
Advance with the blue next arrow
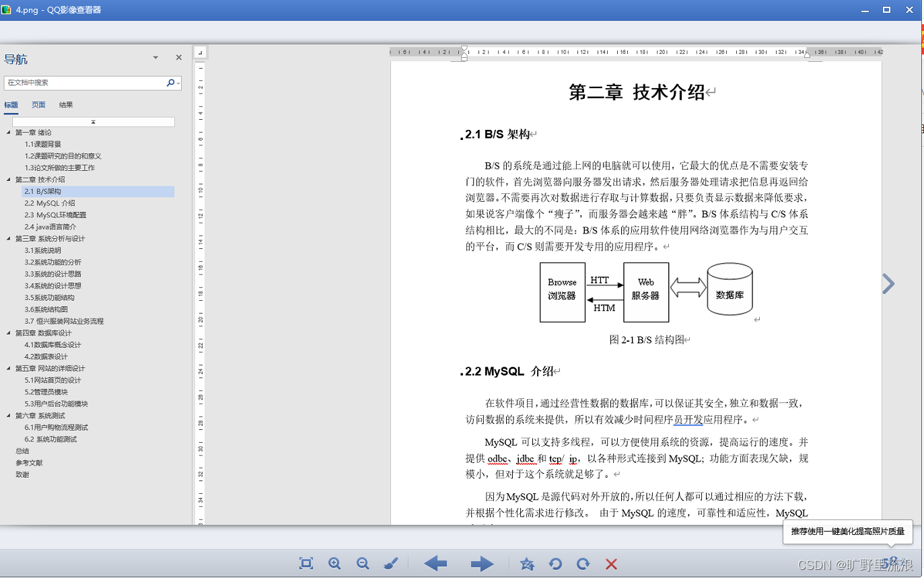point(482,564)
